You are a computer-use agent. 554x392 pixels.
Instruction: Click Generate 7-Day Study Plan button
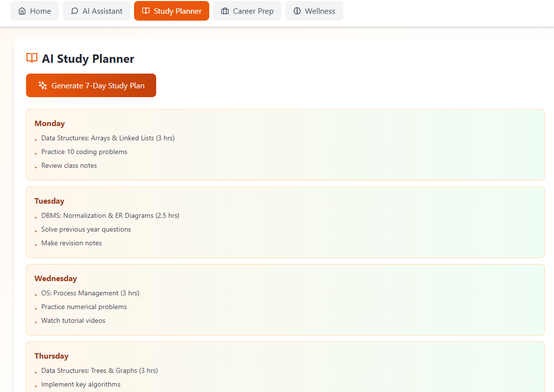tap(91, 85)
